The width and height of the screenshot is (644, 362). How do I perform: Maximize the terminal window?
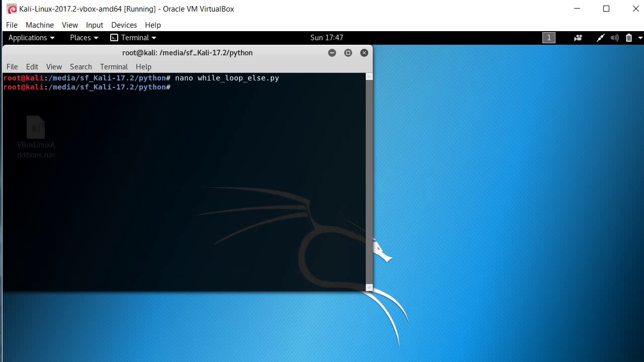[x=348, y=53]
